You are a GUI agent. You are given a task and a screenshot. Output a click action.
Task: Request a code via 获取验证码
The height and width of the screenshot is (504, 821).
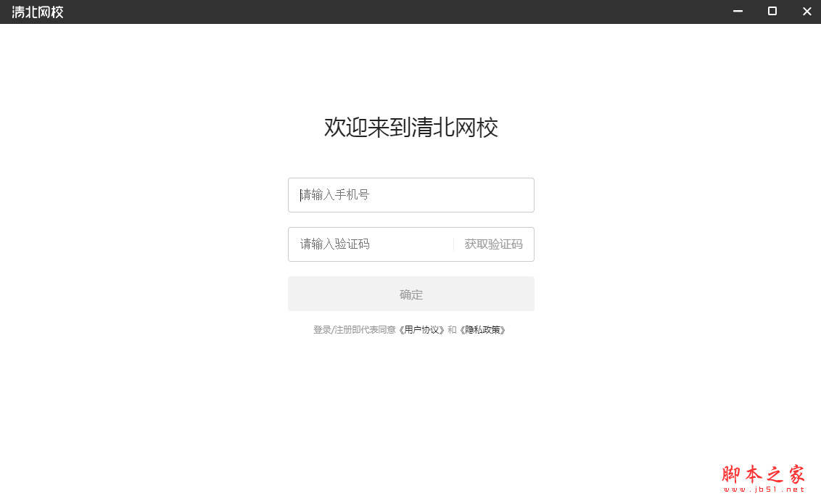point(493,244)
